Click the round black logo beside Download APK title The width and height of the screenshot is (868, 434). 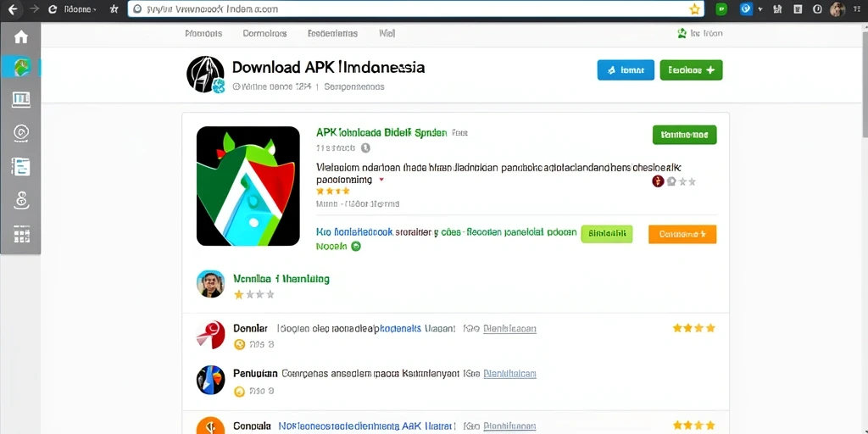(x=205, y=75)
